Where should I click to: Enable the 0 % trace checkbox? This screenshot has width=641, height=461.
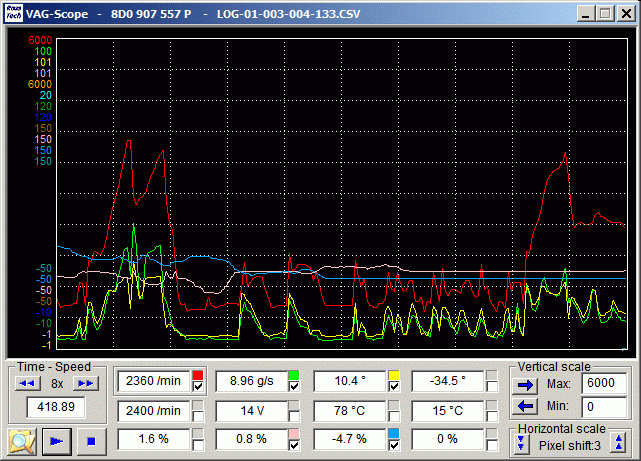click(492, 445)
